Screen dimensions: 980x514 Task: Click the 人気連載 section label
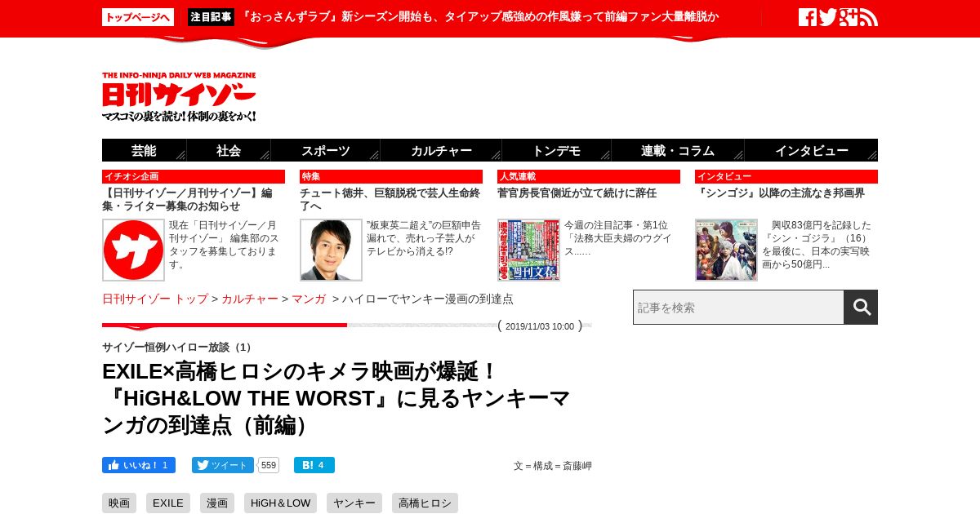(x=589, y=176)
